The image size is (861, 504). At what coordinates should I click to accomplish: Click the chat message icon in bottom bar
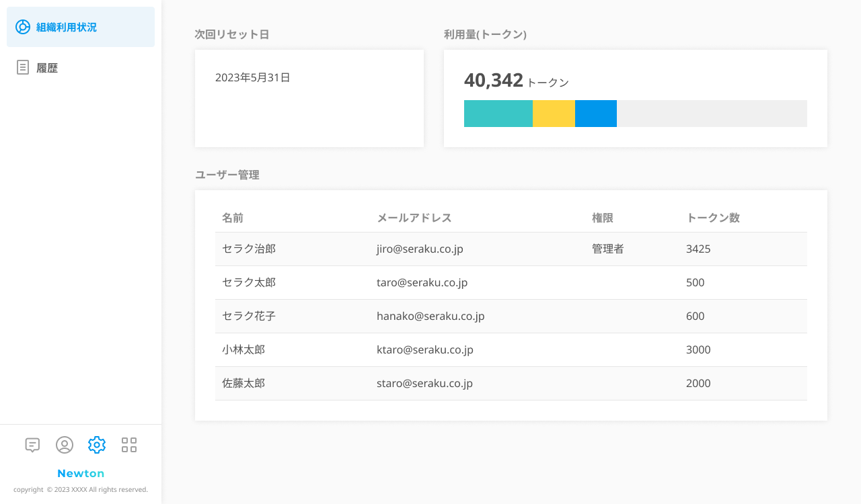coord(32,445)
